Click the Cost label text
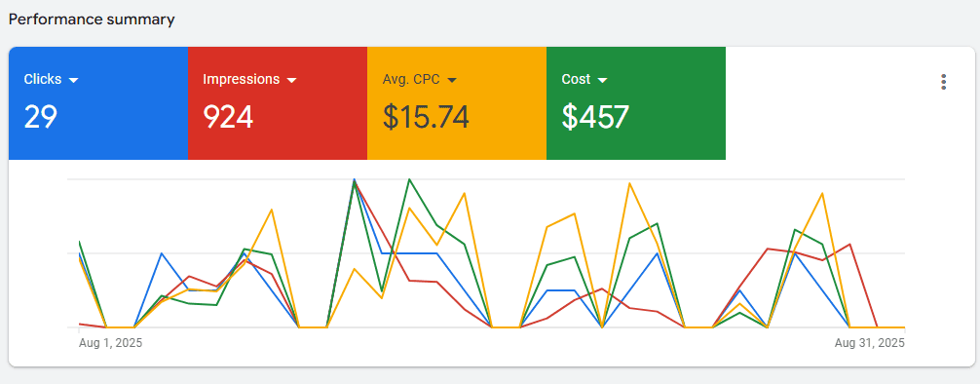The width and height of the screenshot is (980, 384). point(576,79)
